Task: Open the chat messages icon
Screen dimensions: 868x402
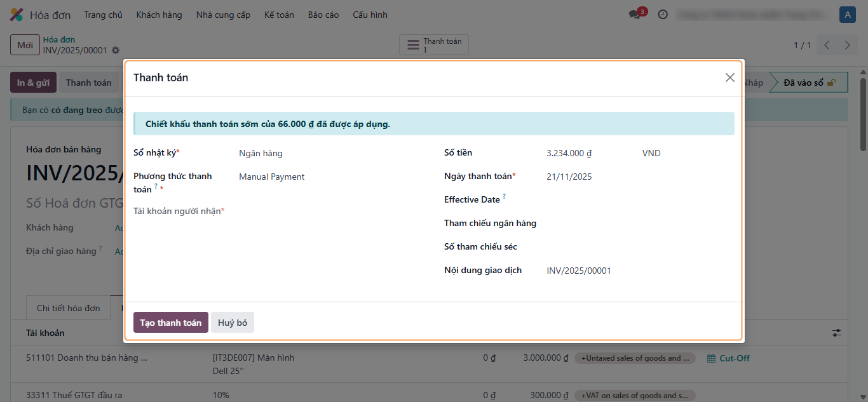Action: (x=635, y=15)
